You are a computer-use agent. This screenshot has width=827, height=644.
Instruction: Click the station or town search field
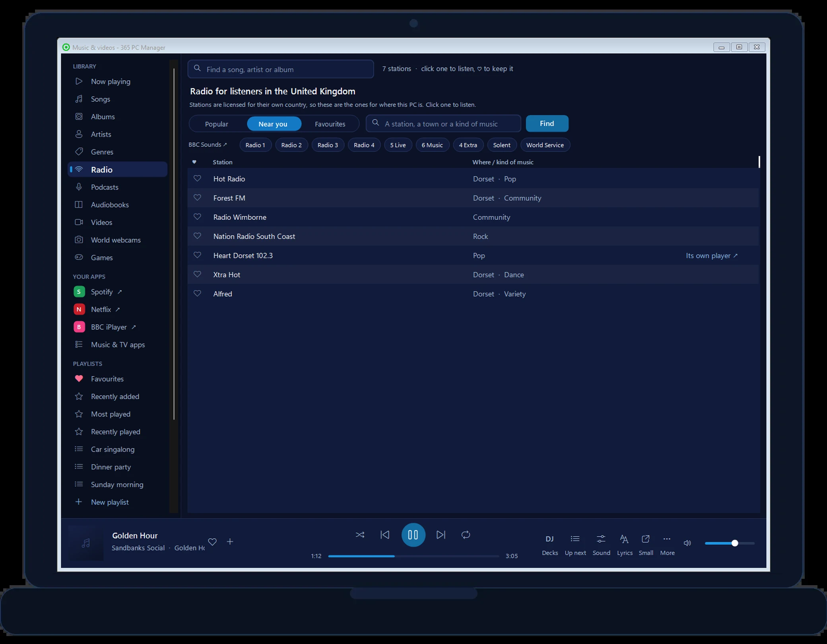443,124
